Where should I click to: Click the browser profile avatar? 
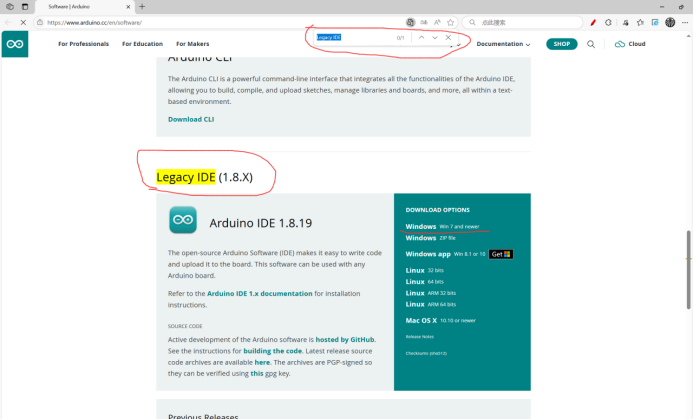[670, 22]
